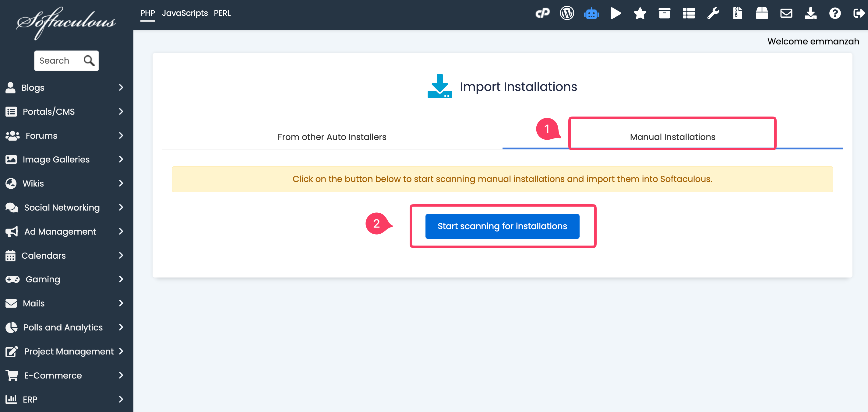The width and height of the screenshot is (868, 412).
Task: Expand the Portals/CMS category chevron
Action: 121,111
